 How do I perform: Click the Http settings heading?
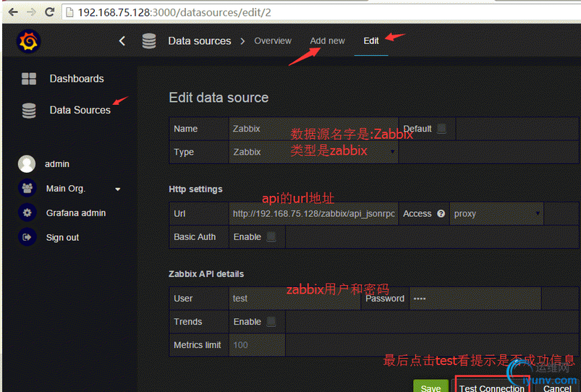[x=195, y=189]
